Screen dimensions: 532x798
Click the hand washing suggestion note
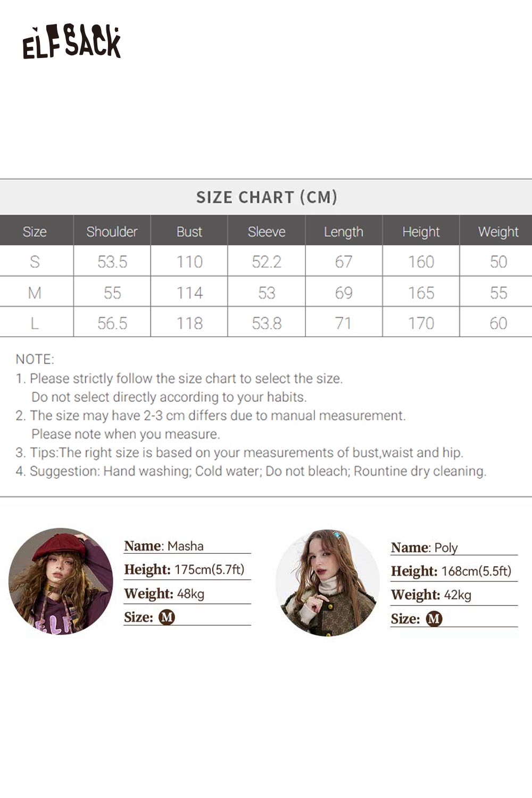(251, 471)
